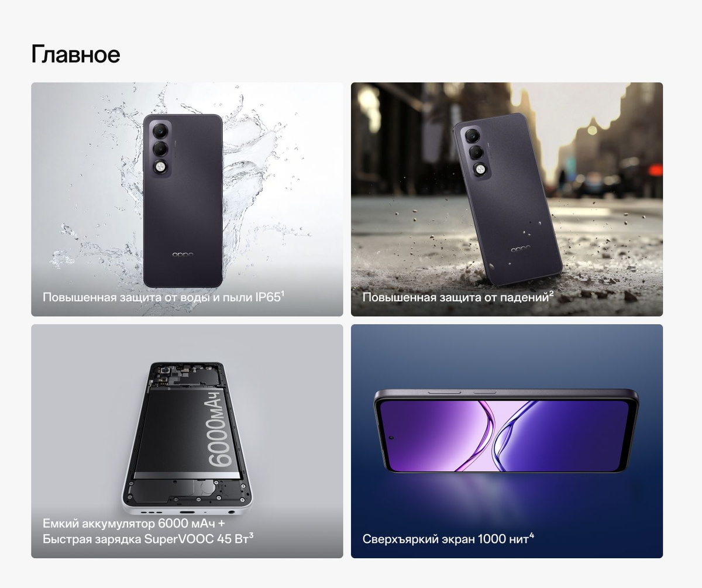Click the OPPO logo on water-splash phone

(183, 255)
